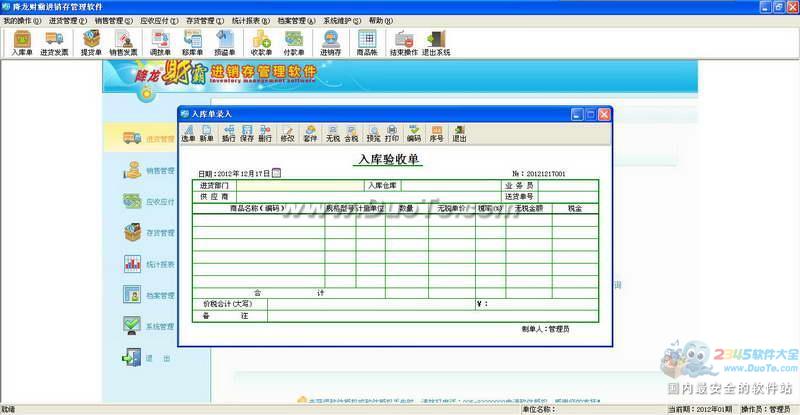
Task: Close the 入库单录入 window
Action: point(604,114)
